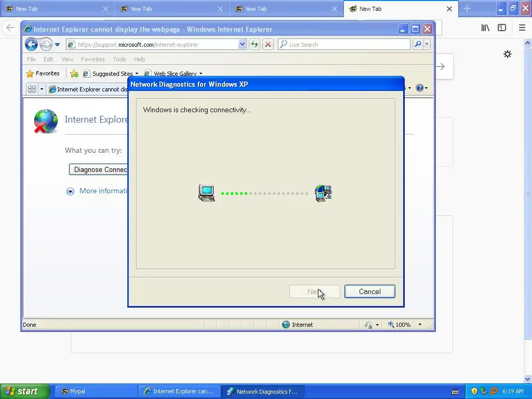Click the Quick Tabs grid icon
This screenshot has height=399, width=532.
(x=32, y=89)
